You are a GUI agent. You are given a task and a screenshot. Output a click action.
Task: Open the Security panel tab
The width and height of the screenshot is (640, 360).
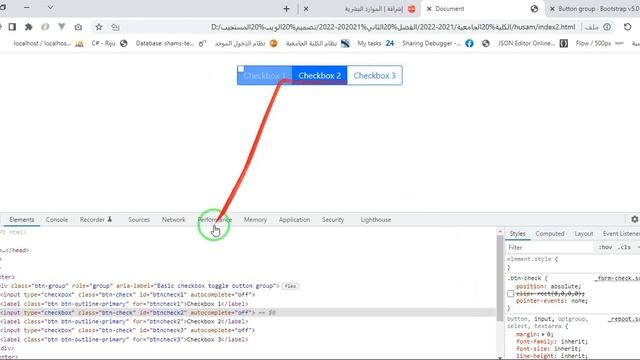(333, 220)
